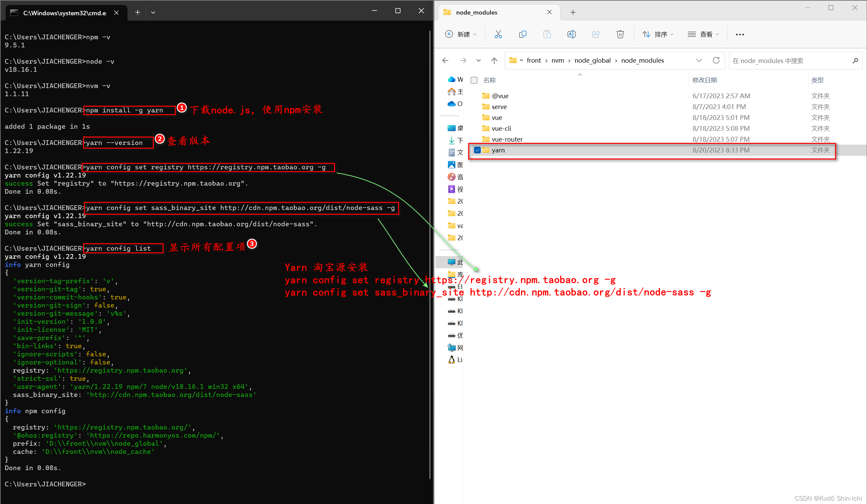This screenshot has height=504, width=867.
Task: Sort by Type (类型) column header
Action: [817, 80]
